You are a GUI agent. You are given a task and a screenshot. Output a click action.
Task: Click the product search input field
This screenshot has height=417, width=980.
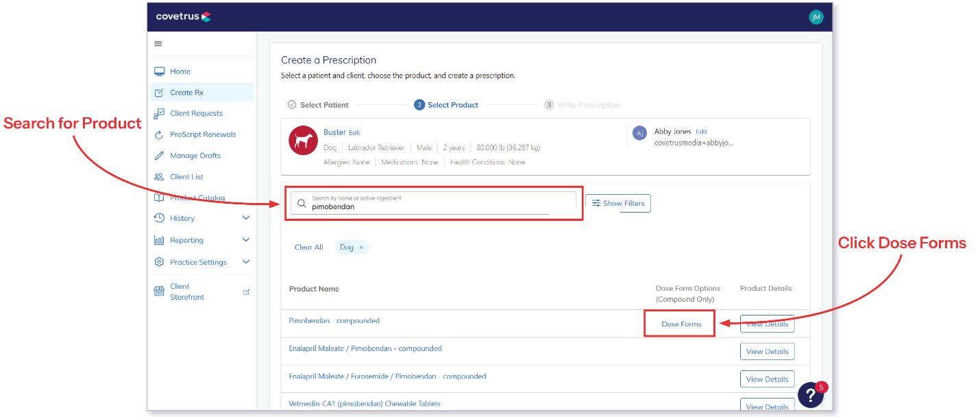[439, 204]
